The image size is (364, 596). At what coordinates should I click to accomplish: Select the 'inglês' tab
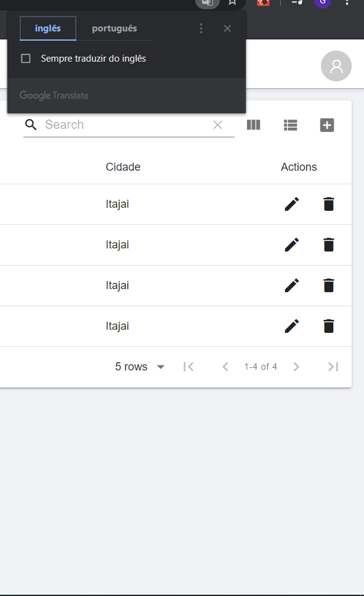47,28
